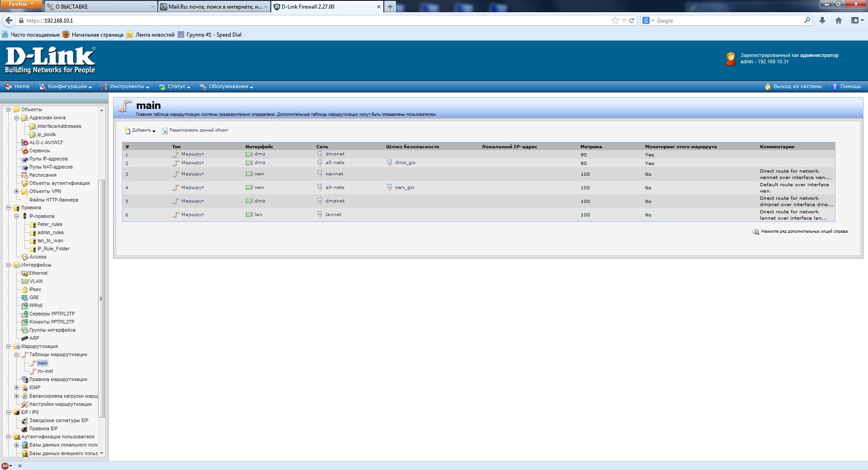Open the Лента новостей bookmark
This screenshot has width=868, height=470.
(x=151, y=35)
